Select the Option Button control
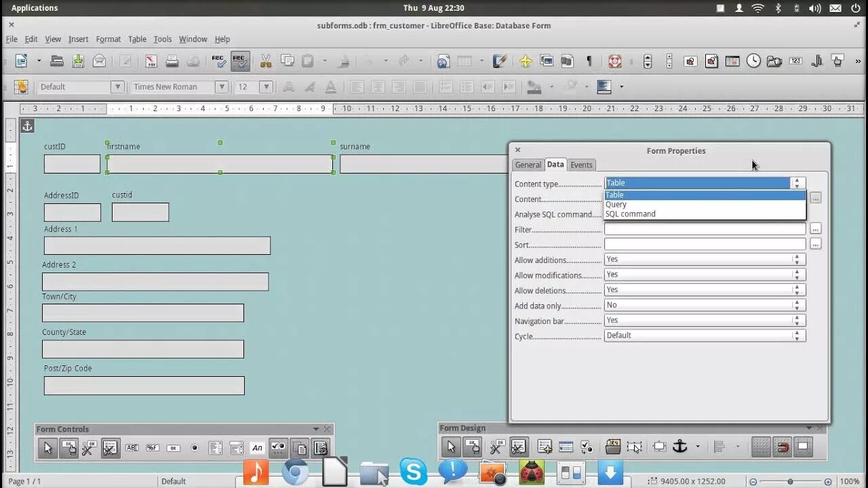This screenshot has height=488, width=868. pos(195,448)
